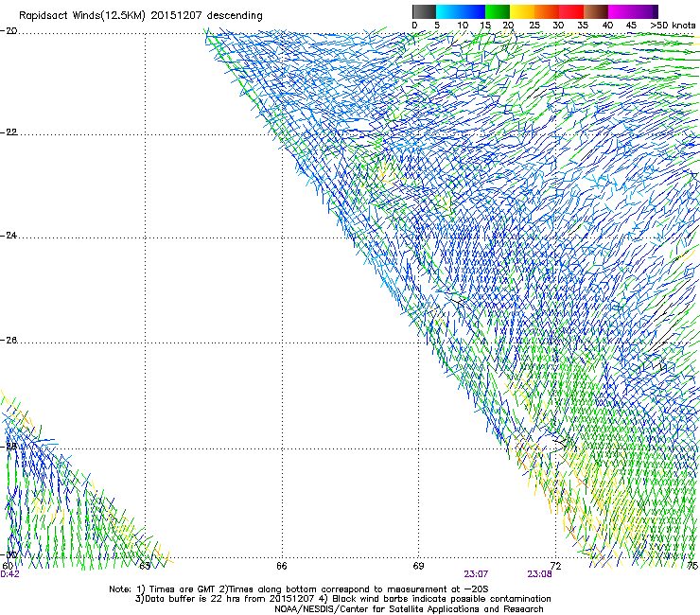Click the gray 0-5 knots color swatch
This screenshot has height=615, width=700.
click(424, 11)
